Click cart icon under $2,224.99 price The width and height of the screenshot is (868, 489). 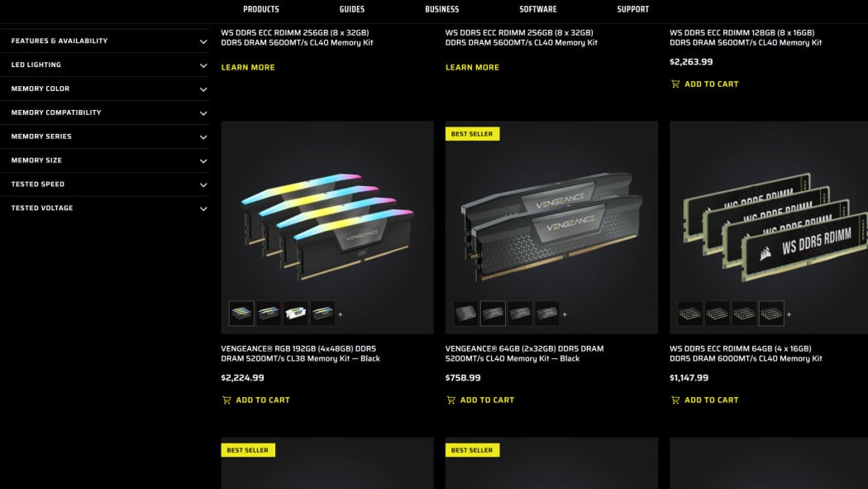(227, 400)
